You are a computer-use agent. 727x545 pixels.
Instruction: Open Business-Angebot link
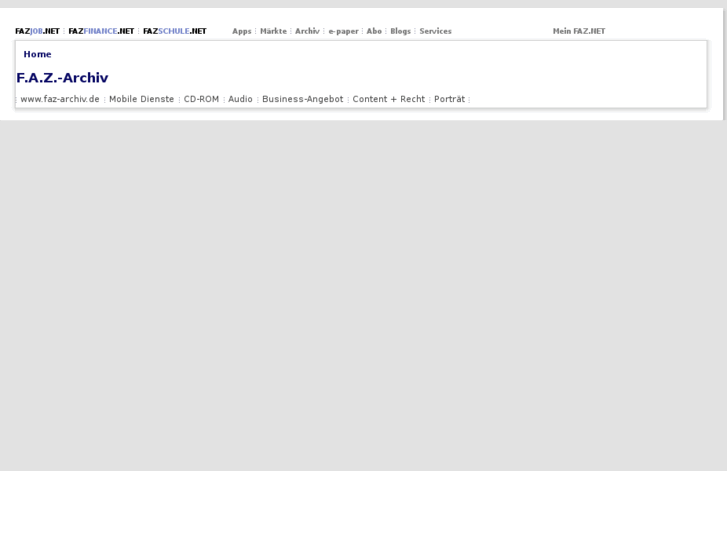303,99
